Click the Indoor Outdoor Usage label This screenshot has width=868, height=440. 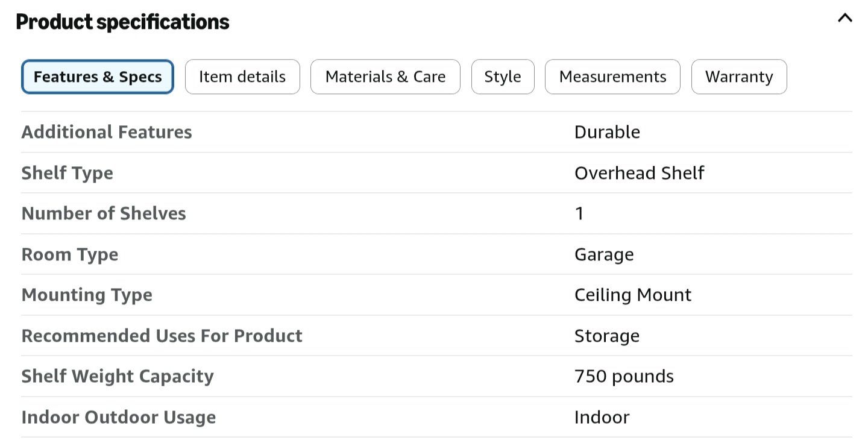119,417
